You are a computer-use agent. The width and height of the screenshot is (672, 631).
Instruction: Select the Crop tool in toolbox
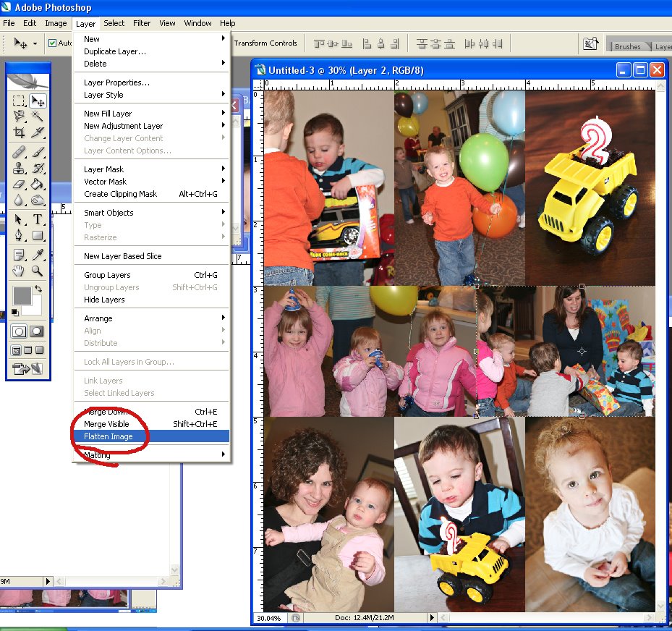tap(20, 133)
